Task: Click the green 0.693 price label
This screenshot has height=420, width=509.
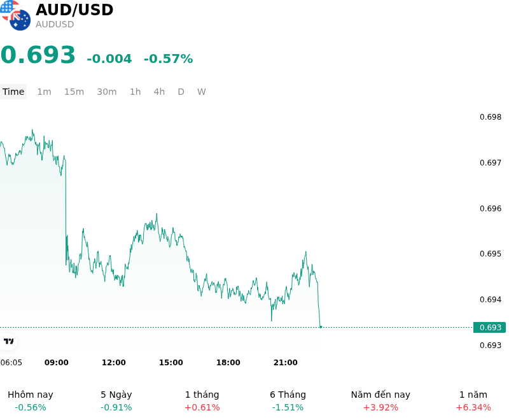Action: pos(489,328)
